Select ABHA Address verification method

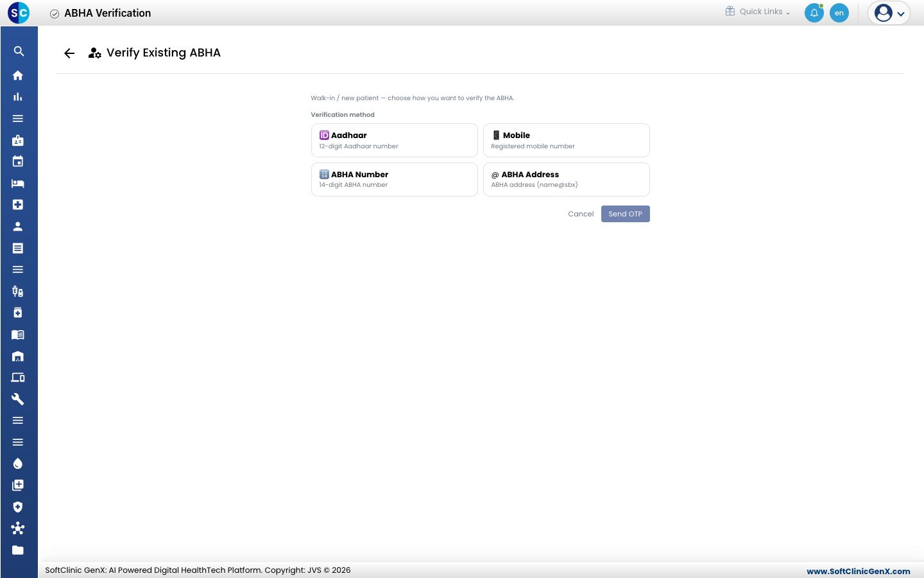[567, 179]
